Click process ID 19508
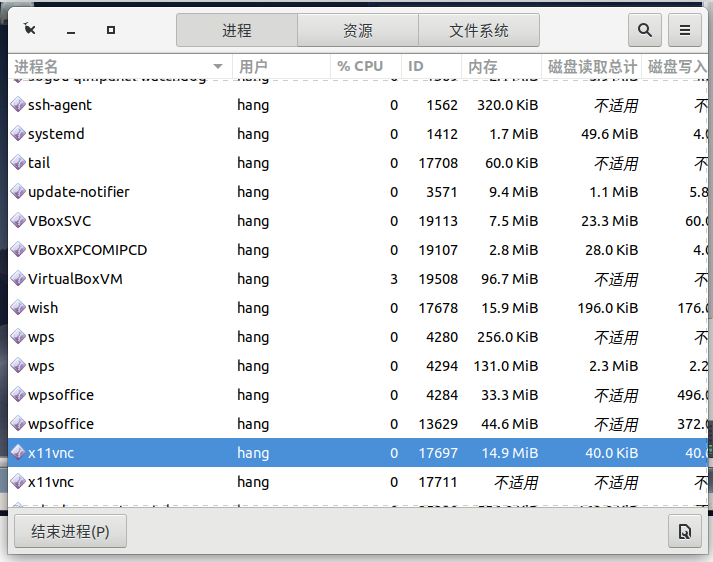Viewport: 713px width, 562px height. point(438,279)
